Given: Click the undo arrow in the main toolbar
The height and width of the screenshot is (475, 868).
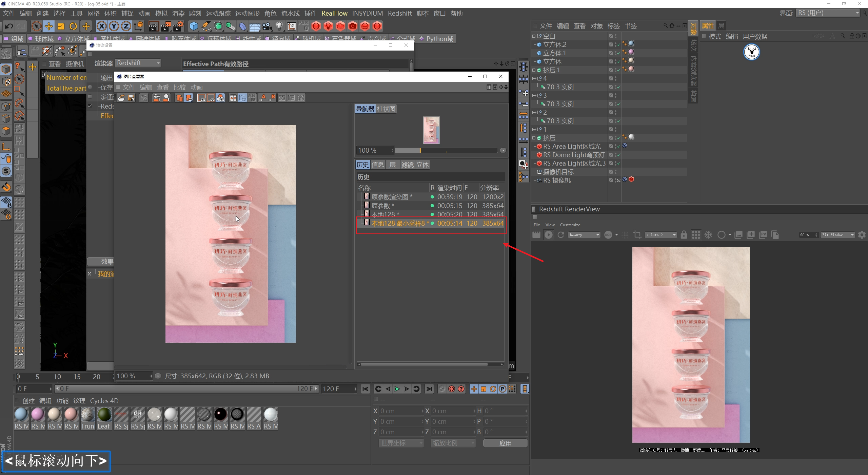Looking at the screenshot, I should (9, 26).
